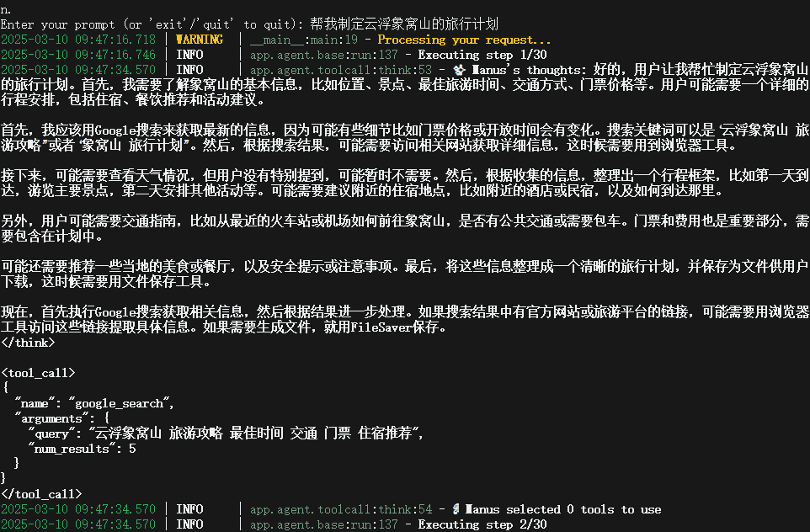The image size is (810, 532).
Task: Click the closing '</tool_call>' tag
Action: click(41, 494)
